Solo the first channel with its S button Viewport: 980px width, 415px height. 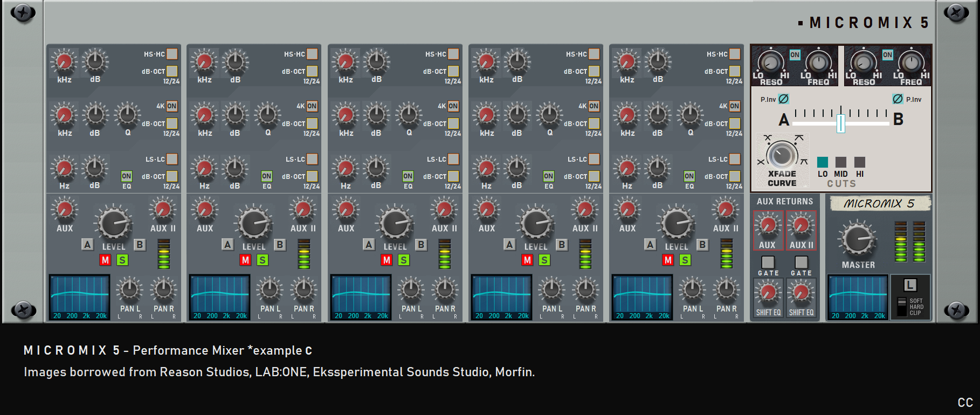click(x=122, y=260)
